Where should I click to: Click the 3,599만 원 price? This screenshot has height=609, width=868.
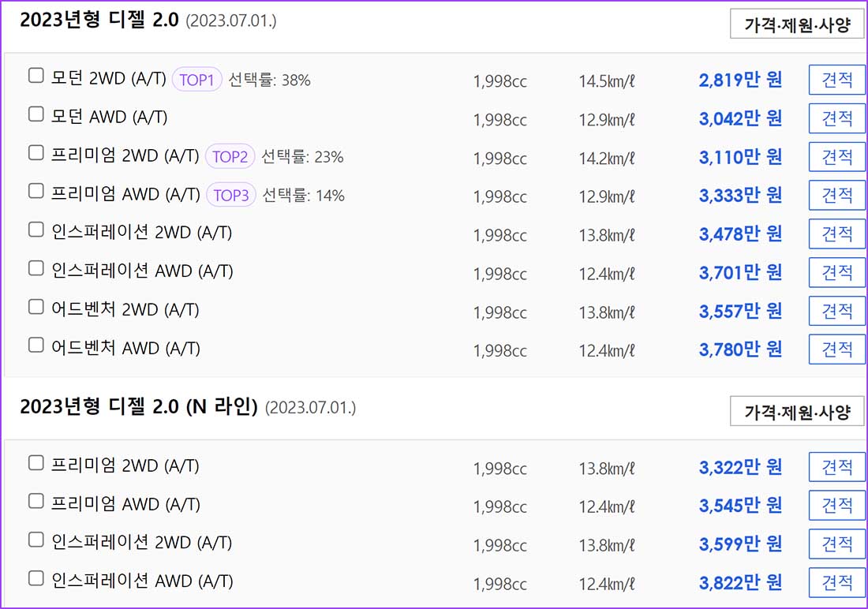tap(740, 545)
